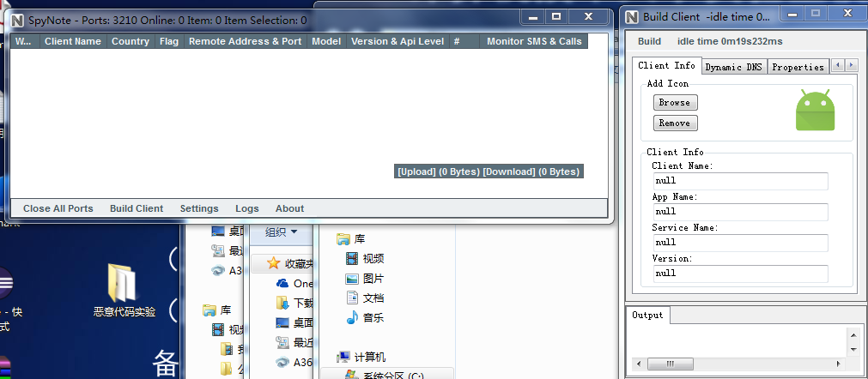Click Remote Address & Port column header
The height and width of the screenshot is (379, 868).
coord(246,41)
